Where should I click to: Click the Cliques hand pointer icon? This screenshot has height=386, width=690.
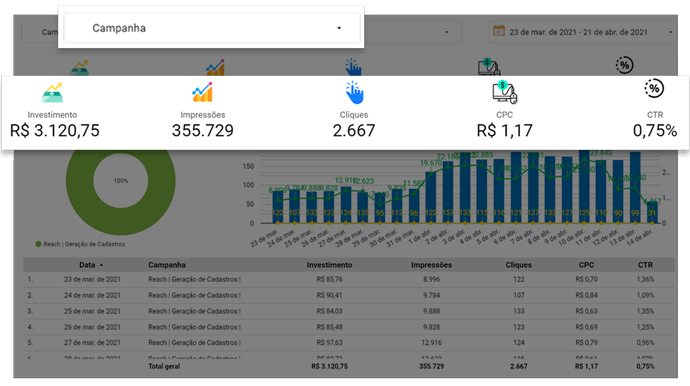click(x=354, y=92)
